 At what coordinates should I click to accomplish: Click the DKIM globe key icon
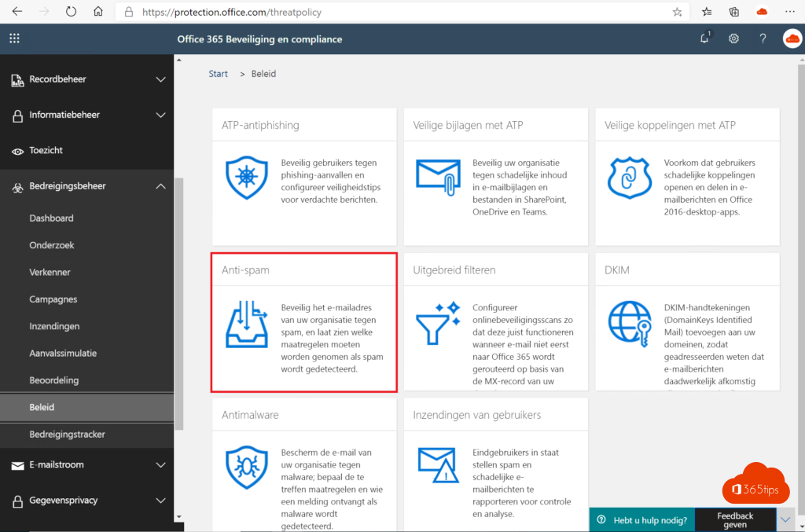click(630, 323)
